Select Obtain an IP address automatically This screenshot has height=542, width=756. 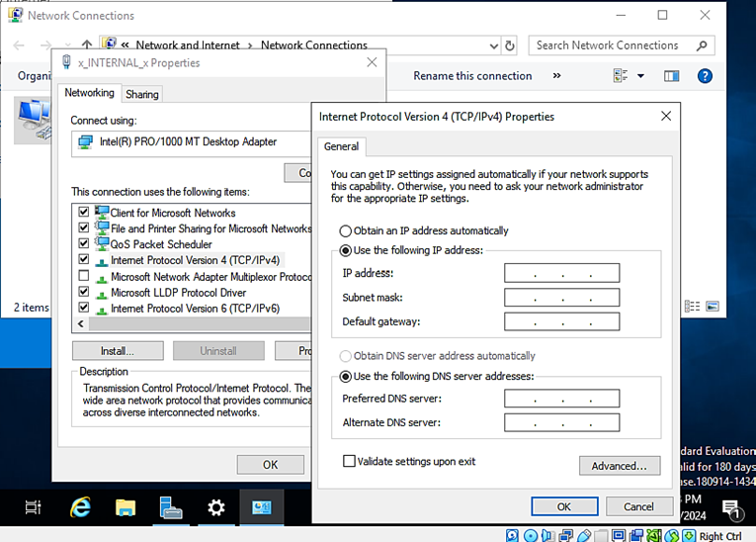(x=346, y=230)
